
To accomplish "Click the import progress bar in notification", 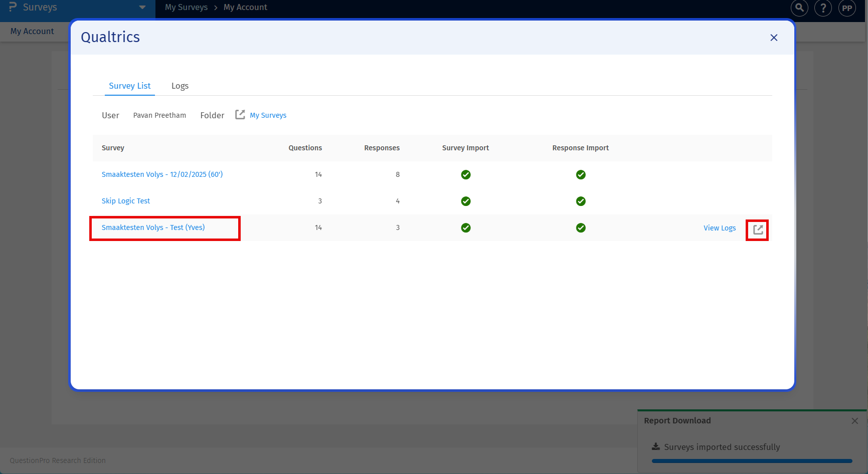I will 752,461.
